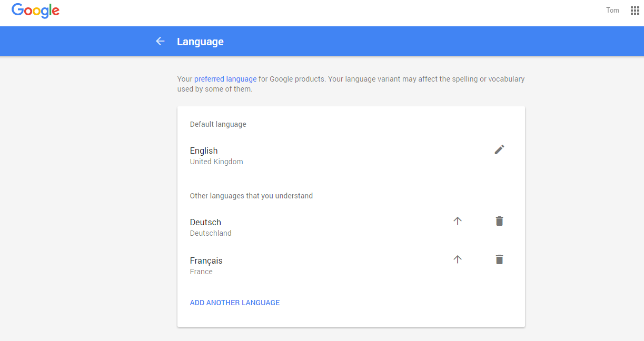Click the Default language heading
The height and width of the screenshot is (341, 644).
tap(218, 124)
